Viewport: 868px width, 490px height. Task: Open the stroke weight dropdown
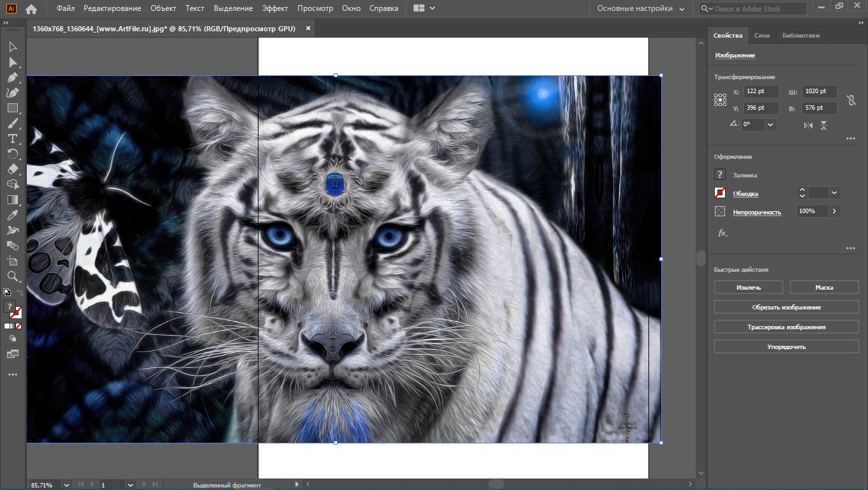pyautogui.click(x=834, y=193)
